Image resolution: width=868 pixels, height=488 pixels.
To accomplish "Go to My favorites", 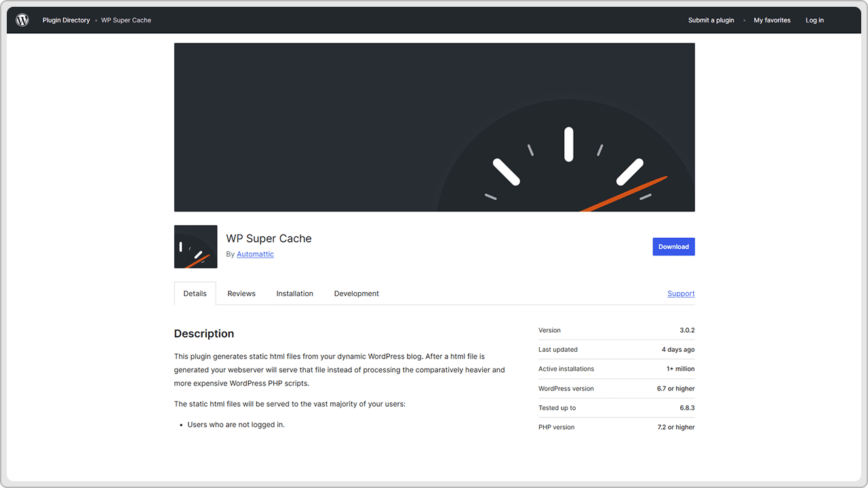I will pos(772,20).
